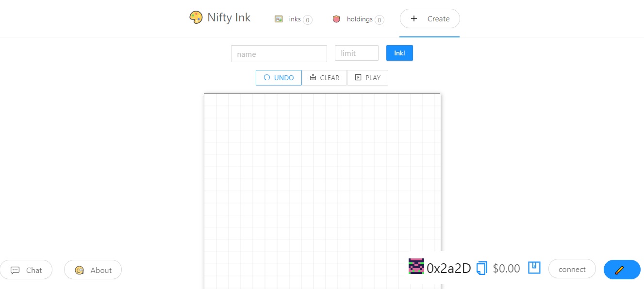Clear the drawing canvas
The image size is (644, 289).
pyautogui.click(x=324, y=78)
